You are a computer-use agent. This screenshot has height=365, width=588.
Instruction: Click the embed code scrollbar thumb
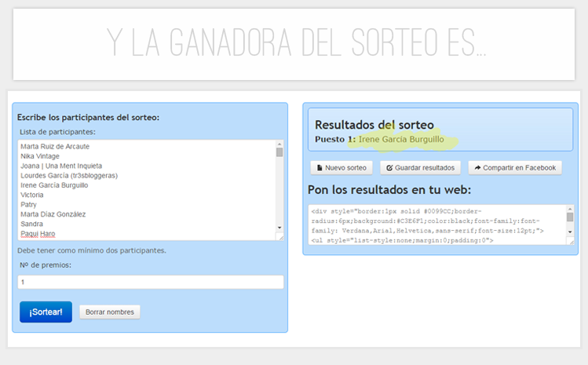point(570,217)
